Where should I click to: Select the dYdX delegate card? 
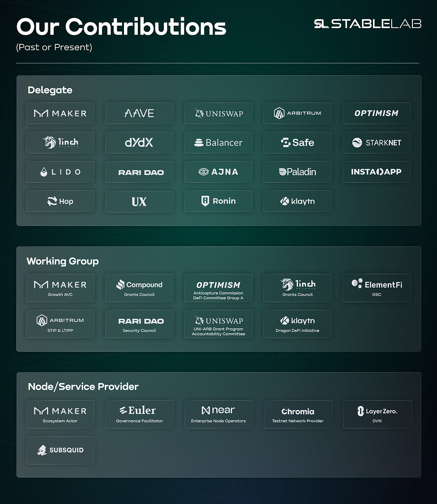click(x=139, y=143)
